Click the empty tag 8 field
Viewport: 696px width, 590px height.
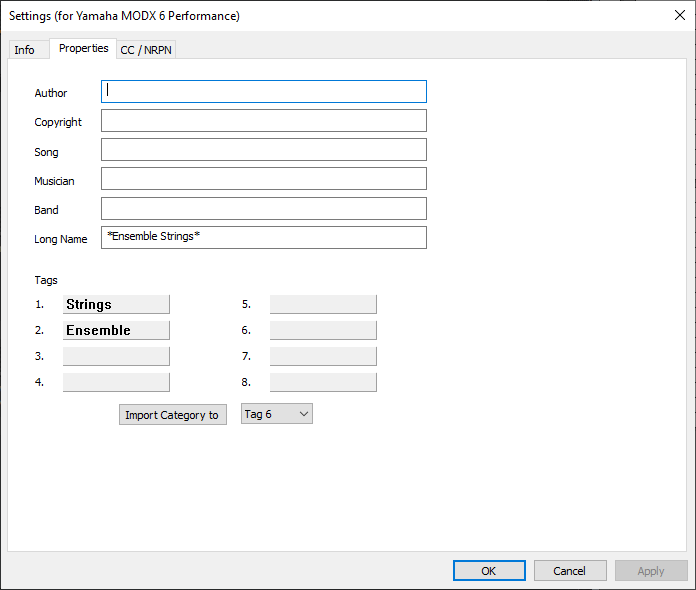tap(323, 382)
